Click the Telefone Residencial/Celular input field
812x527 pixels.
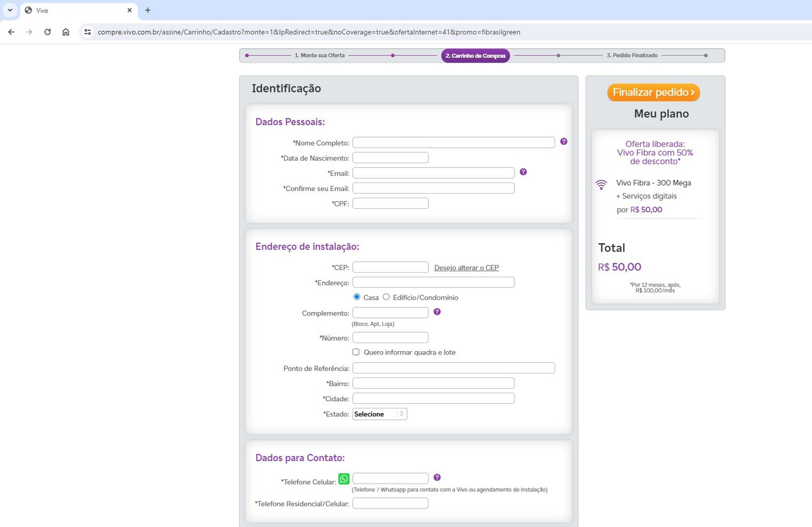[391, 503]
